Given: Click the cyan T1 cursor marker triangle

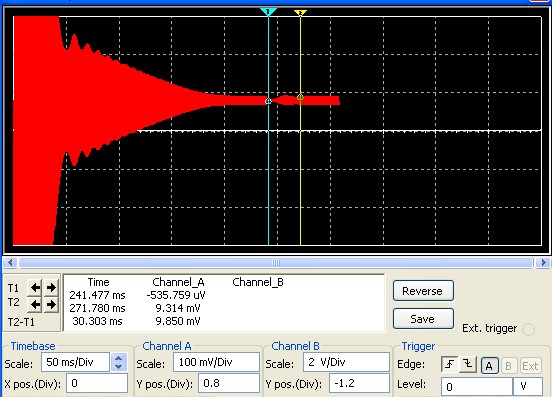Looking at the screenshot, I should tap(268, 12).
